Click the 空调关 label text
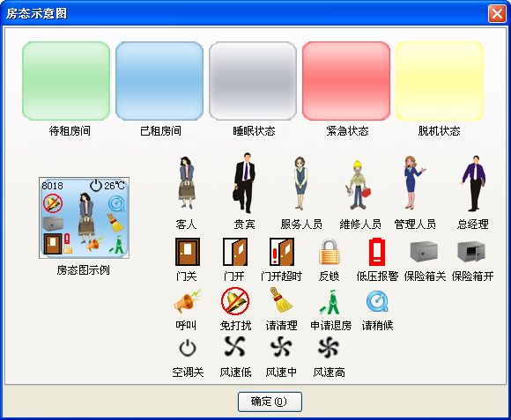This screenshot has height=420, width=511. tap(188, 372)
